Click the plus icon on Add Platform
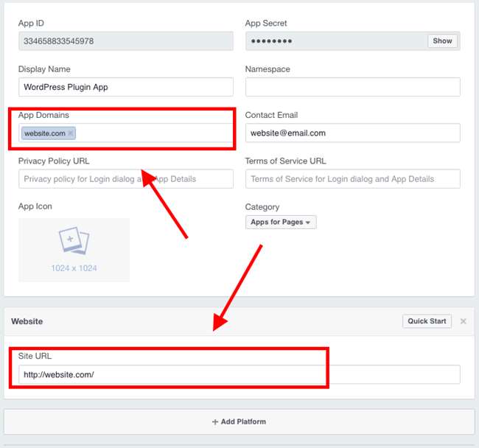 pos(215,421)
